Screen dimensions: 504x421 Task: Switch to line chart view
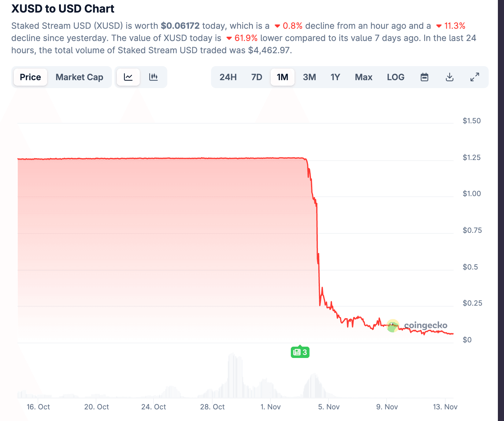[128, 77]
